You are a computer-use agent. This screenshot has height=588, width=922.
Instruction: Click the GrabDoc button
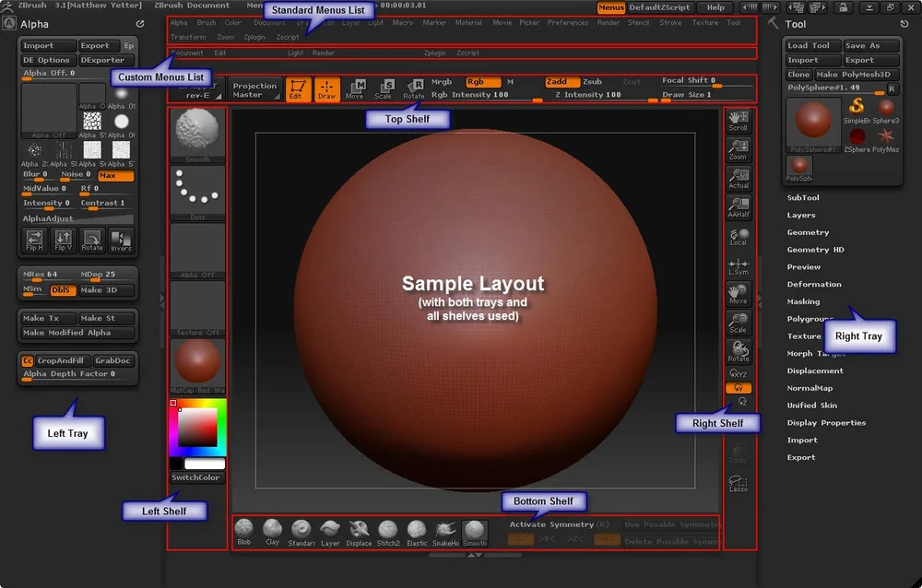[x=112, y=360]
